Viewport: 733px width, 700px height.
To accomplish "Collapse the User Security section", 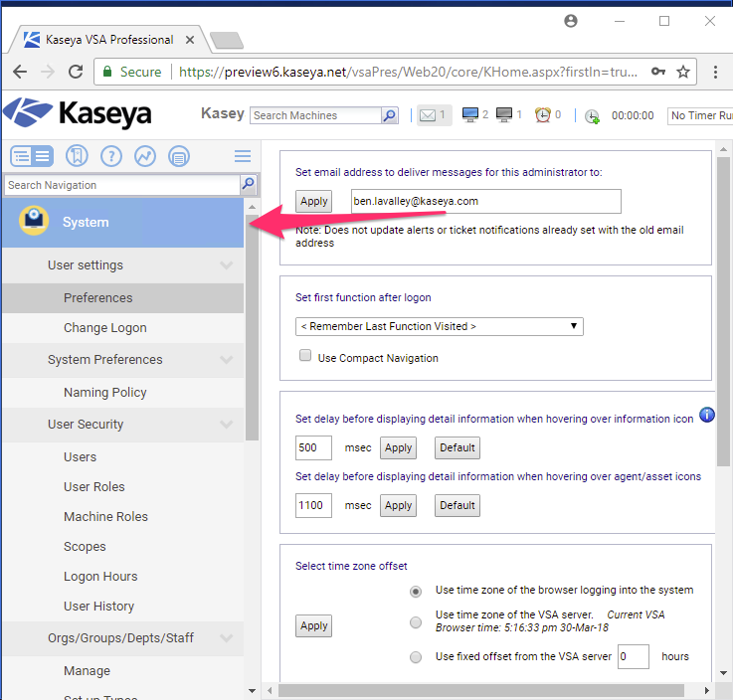I will pyautogui.click(x=226, y=425).
